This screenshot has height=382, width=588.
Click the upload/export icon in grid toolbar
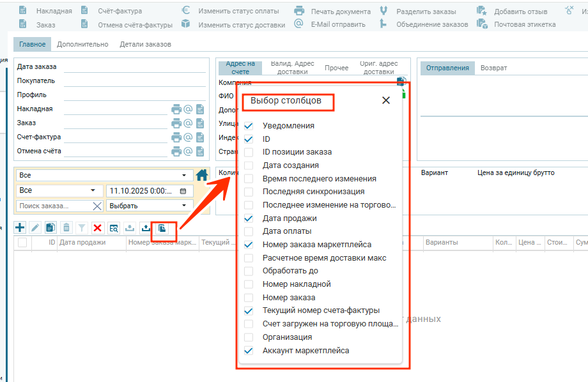146,227
